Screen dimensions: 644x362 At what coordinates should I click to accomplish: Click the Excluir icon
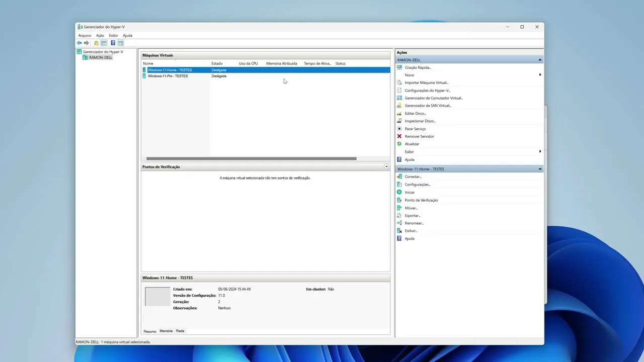399,231
